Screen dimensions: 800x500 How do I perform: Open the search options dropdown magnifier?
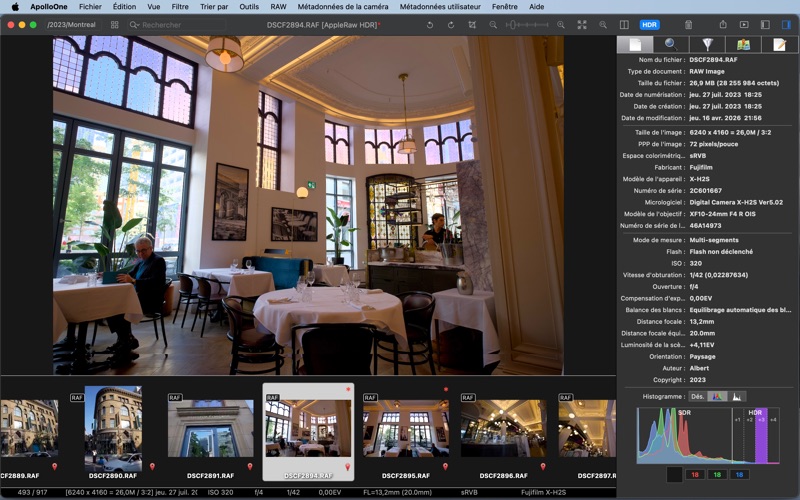[134, 24]
